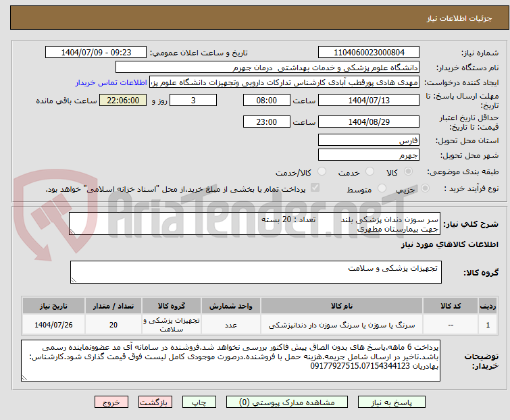This screenshot has height=420, width=510.
Task: Click the اطلاعات کالاهای مورد نیاز section heading
Action: tap(449, 244)
